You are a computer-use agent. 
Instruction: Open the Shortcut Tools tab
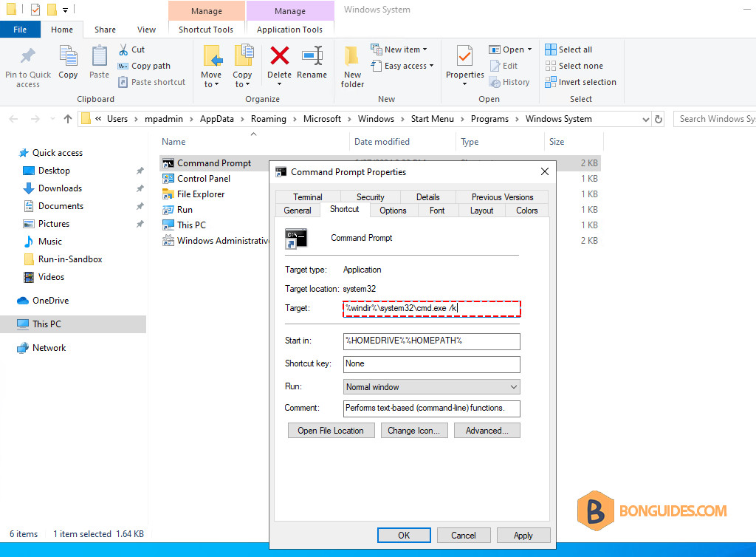206,30
